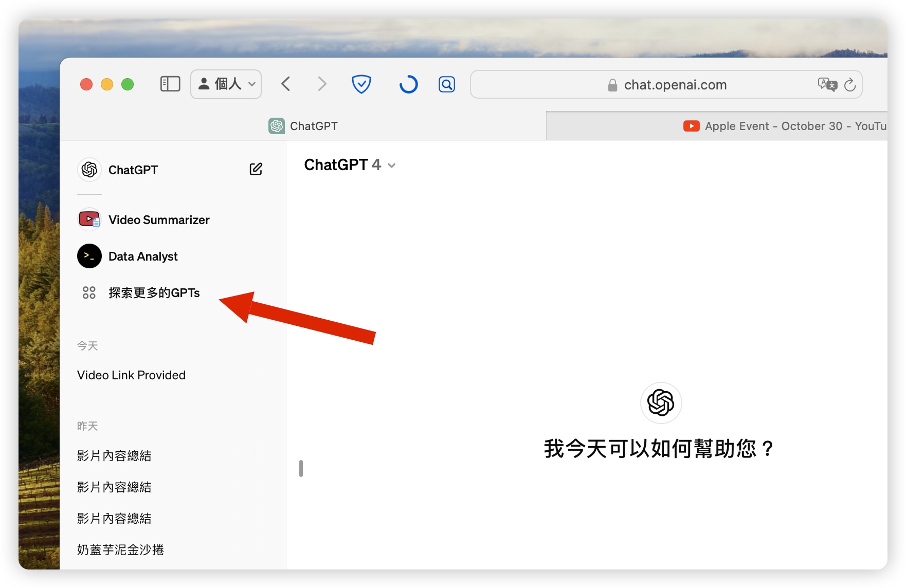Click the lock icon in address bar
Image resolution: width=906 pixels, height=588 pixels.
pos(612,85)
